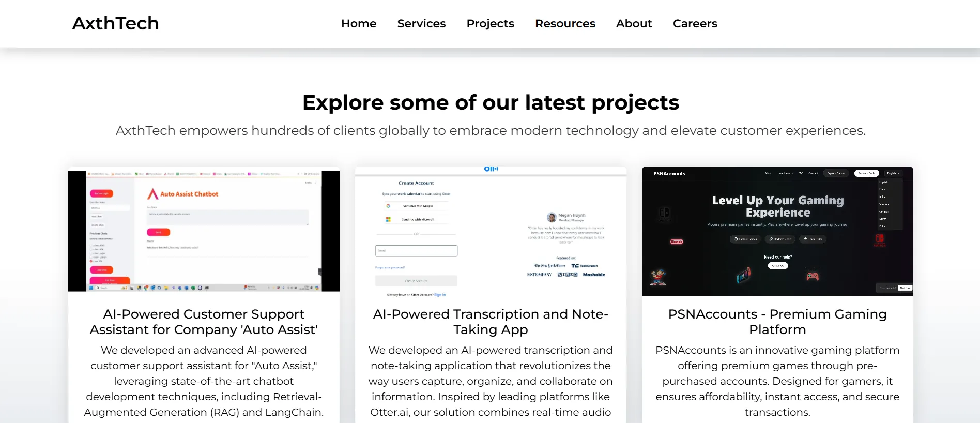Open the Services menu item

click(x=421, y=23)
